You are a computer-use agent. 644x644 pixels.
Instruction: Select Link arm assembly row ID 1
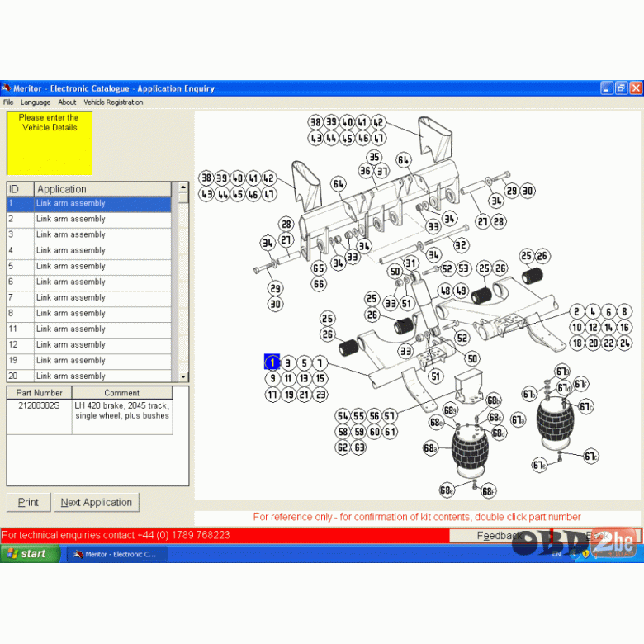click(89, 204)
